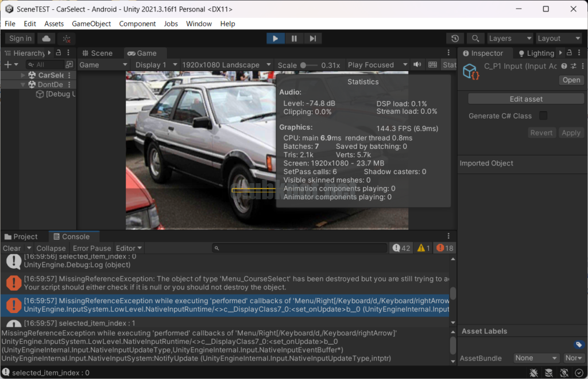The image size is (588, 379).
Task: Adjust the Game view Scale slider
Action: coord(308,65)
